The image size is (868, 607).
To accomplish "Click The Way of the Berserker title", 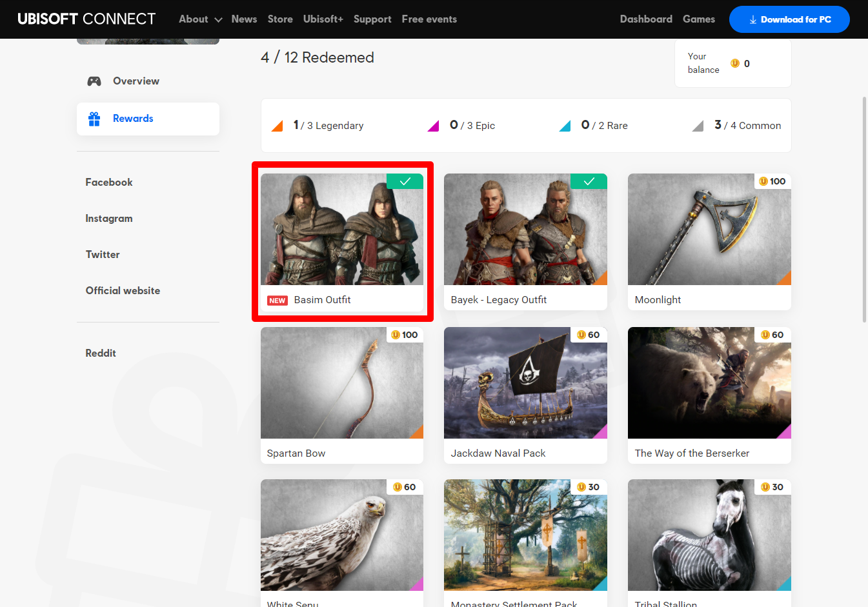I will coord(692,453).
